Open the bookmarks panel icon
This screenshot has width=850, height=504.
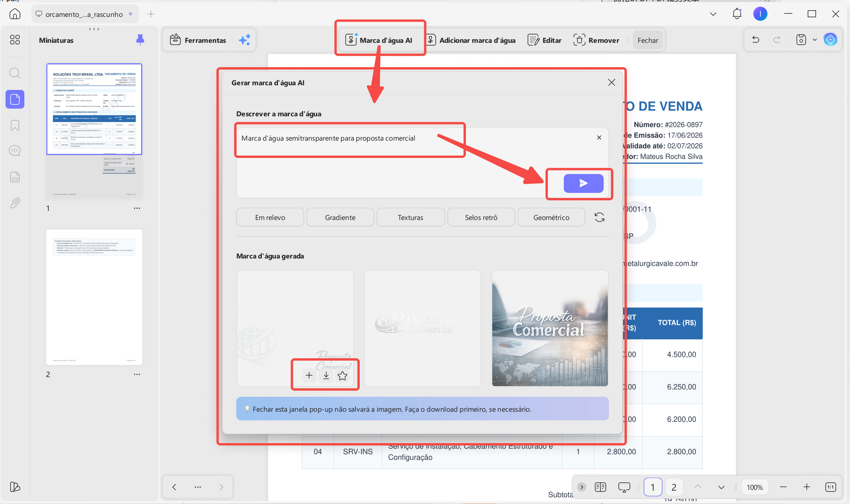[15, 125]
